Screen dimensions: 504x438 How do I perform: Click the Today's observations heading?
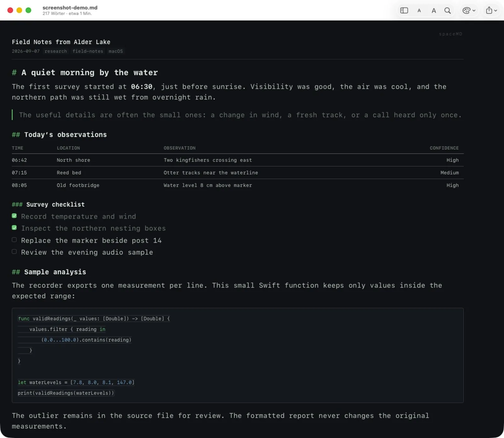[66, 135]
